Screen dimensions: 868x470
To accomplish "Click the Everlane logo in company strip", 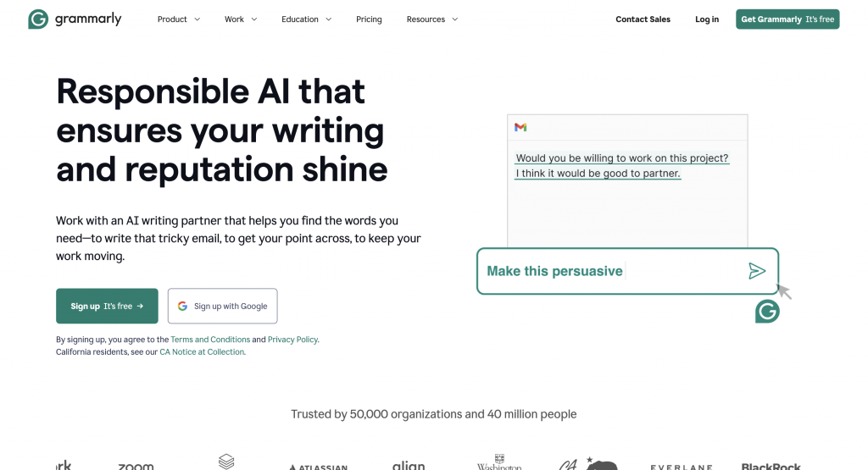I will click(681, 467).
